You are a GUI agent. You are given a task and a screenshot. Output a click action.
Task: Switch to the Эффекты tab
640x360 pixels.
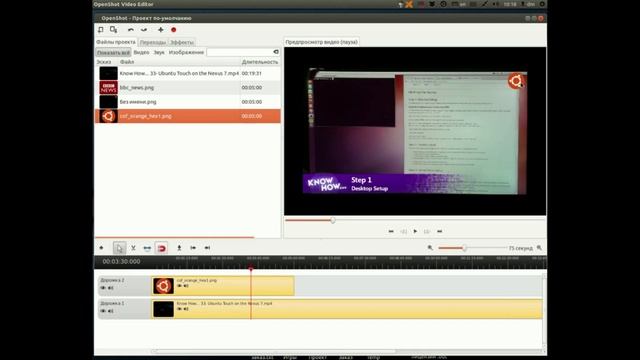coord(182,42)
